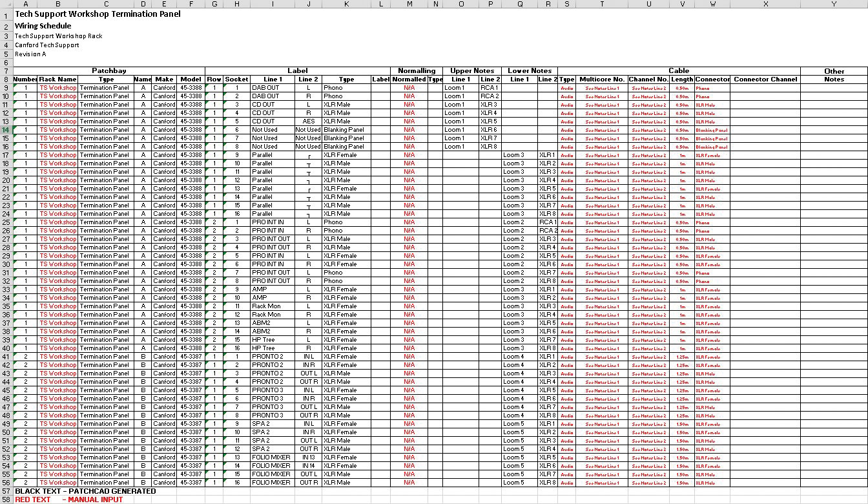Select the Cable group header
The image size is (868, 504).
pos(678,71)
